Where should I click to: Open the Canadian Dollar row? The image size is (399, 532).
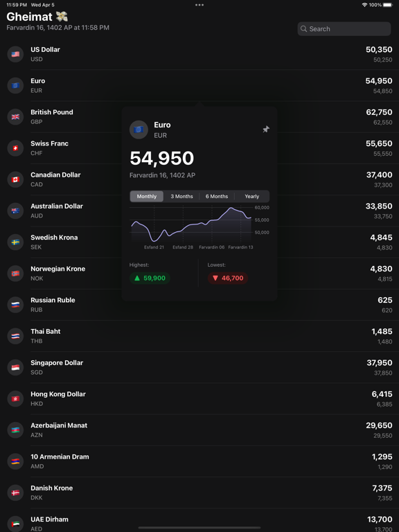coord(199,179)
